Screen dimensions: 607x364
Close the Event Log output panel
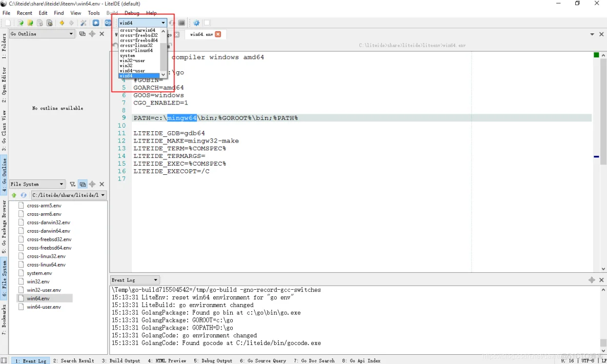[x=601, y=279]
